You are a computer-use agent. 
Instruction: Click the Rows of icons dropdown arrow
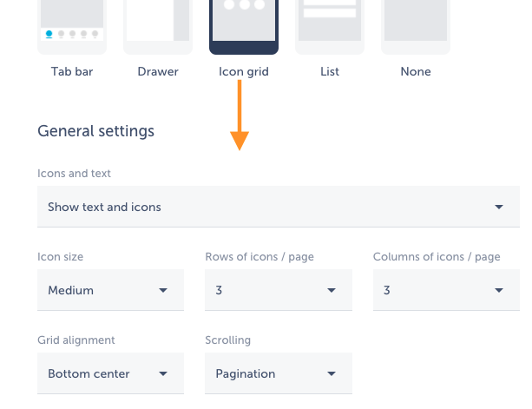[331, 290]
